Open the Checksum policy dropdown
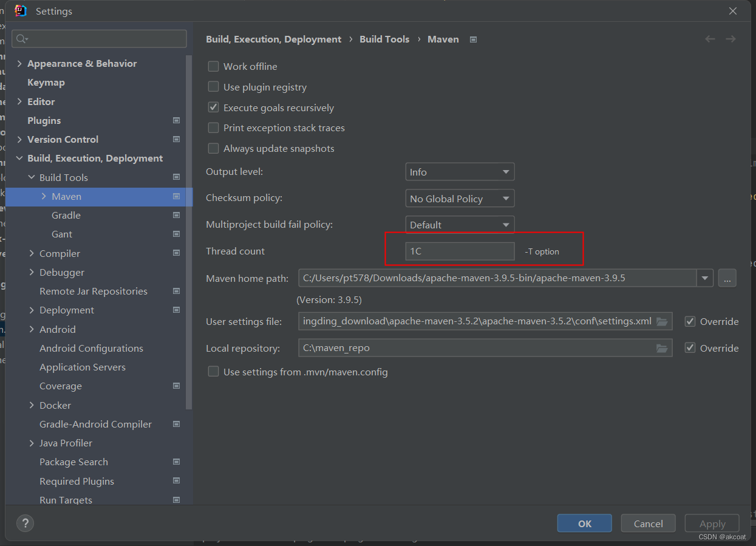 pos(460,199)
